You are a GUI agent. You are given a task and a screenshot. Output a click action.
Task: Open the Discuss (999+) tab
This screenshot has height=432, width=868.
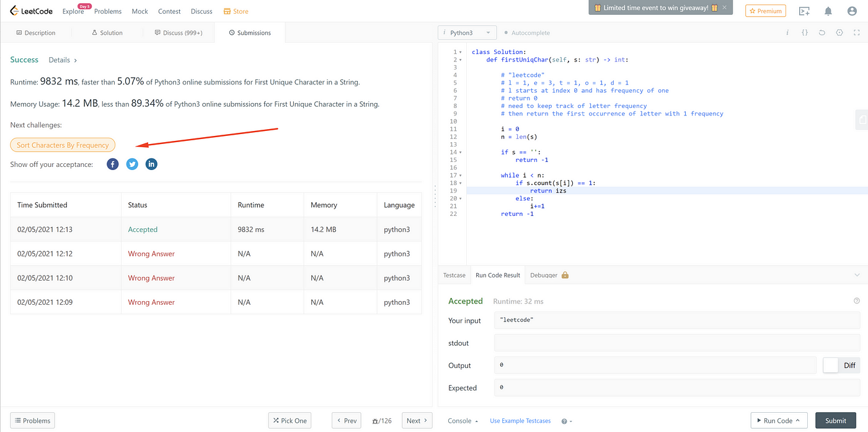coord(179,33)
